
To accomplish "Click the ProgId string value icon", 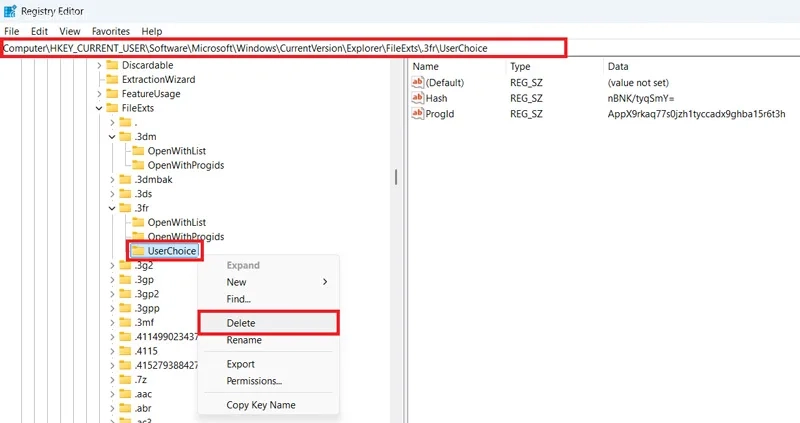I will point(418,115).
